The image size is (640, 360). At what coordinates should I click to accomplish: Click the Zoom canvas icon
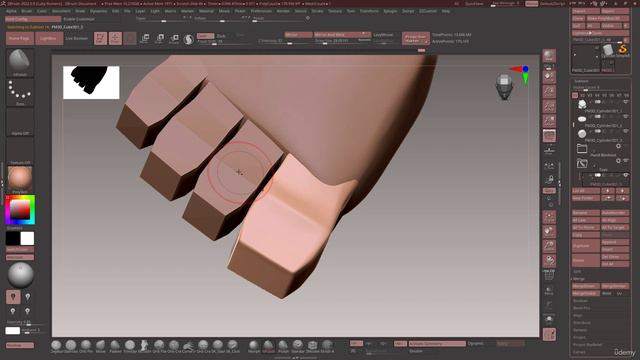pyautogui.click(x=549, y=92)
